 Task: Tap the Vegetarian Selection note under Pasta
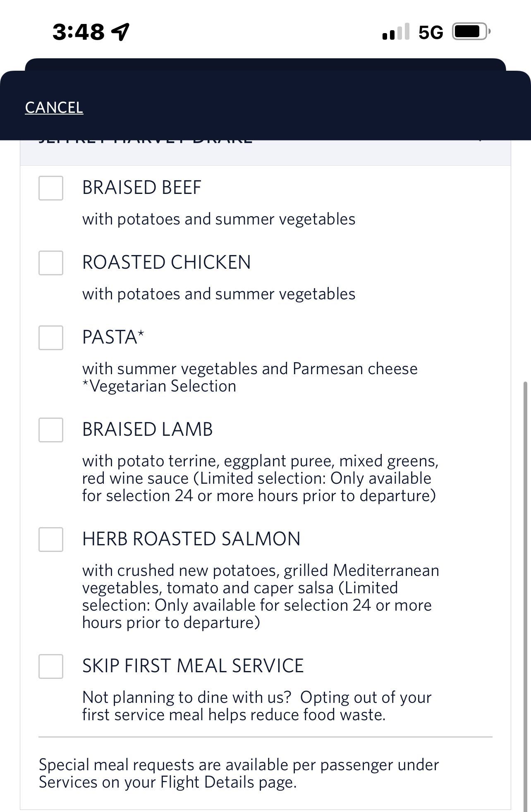(159, 386)
